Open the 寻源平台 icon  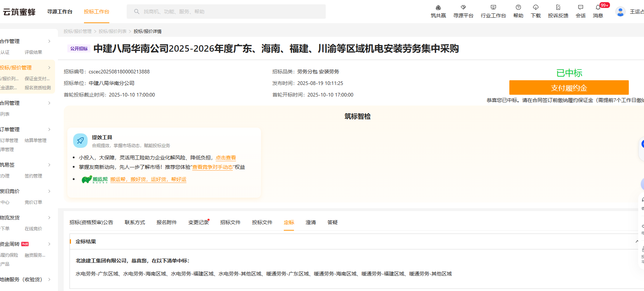tap(463, 8)
